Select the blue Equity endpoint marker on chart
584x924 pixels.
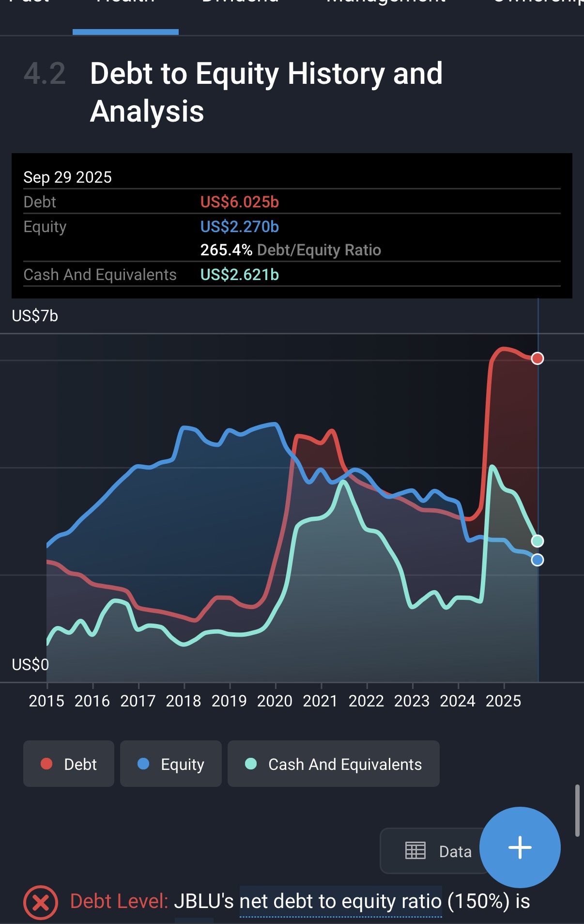(x=537, y=560)
